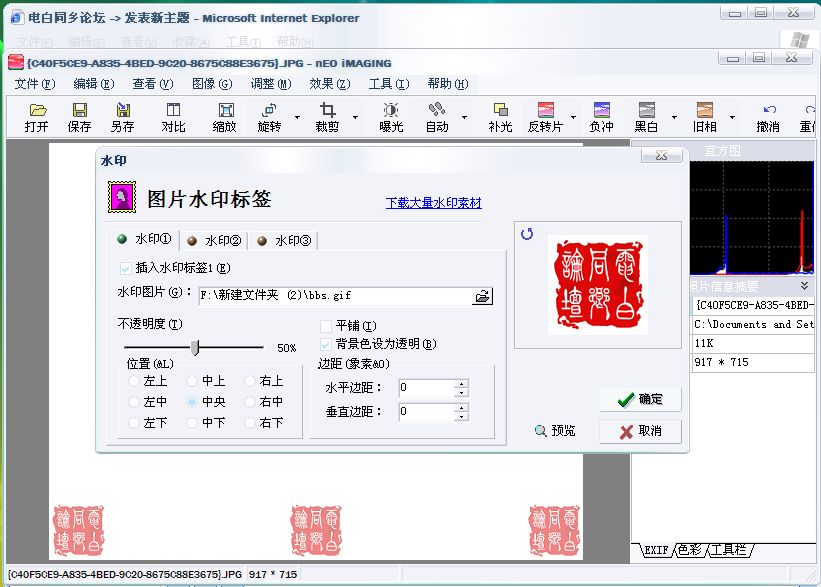Select the 右下 position radio button
Image resolution: width=821 pixels, height=587 pixels.
(249, 423)
